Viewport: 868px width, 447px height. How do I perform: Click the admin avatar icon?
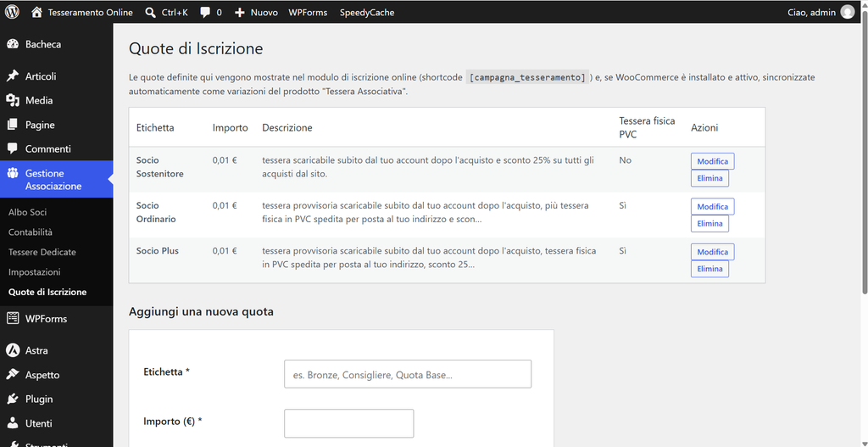click(x=848, y=12)
